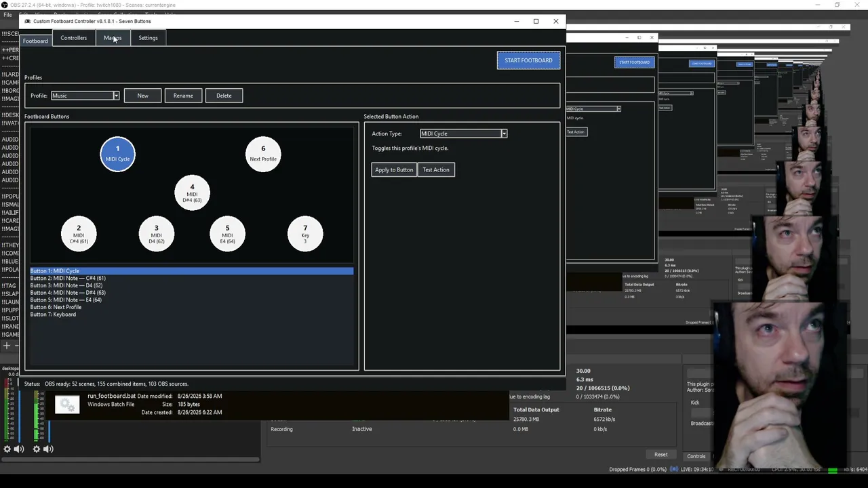Image resolution: width=868 pixels, height=488 pixels.
Task: Open Desktop Audio gear settings in OBS mixer
Action: (7, 449)
